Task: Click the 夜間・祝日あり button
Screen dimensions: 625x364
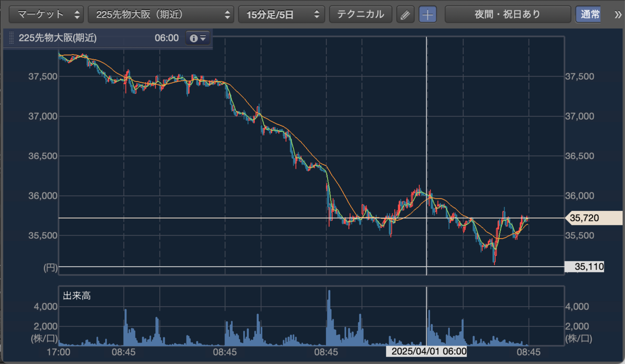Action: point(508,14)
